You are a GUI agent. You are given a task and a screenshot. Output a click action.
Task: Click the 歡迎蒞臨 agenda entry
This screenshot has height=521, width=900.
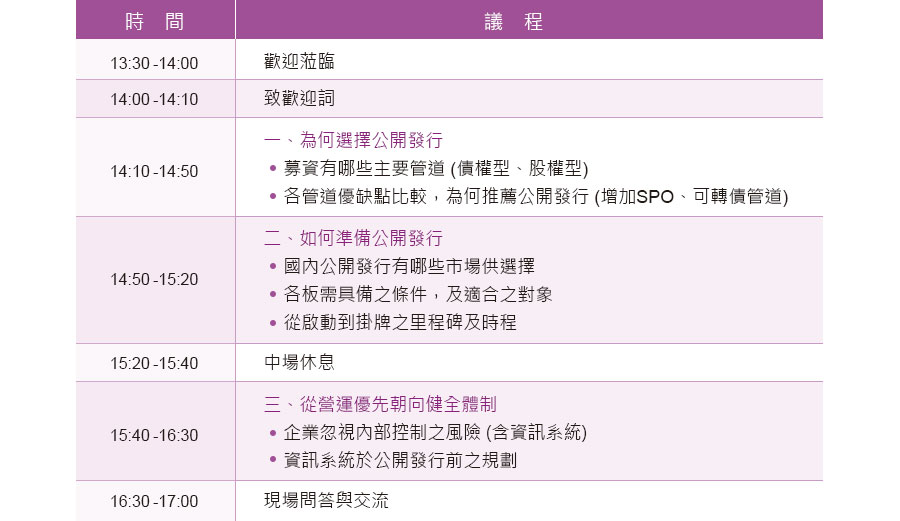(299, 62)
